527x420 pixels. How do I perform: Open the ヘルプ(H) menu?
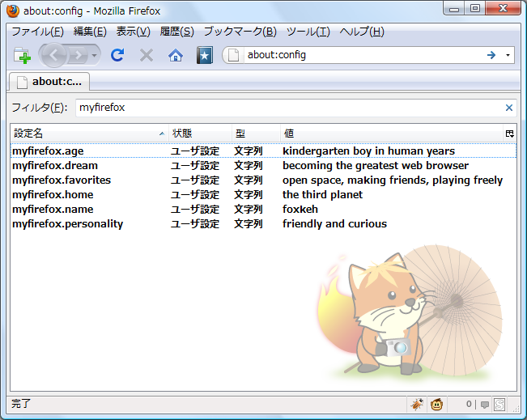coord(362,32)
